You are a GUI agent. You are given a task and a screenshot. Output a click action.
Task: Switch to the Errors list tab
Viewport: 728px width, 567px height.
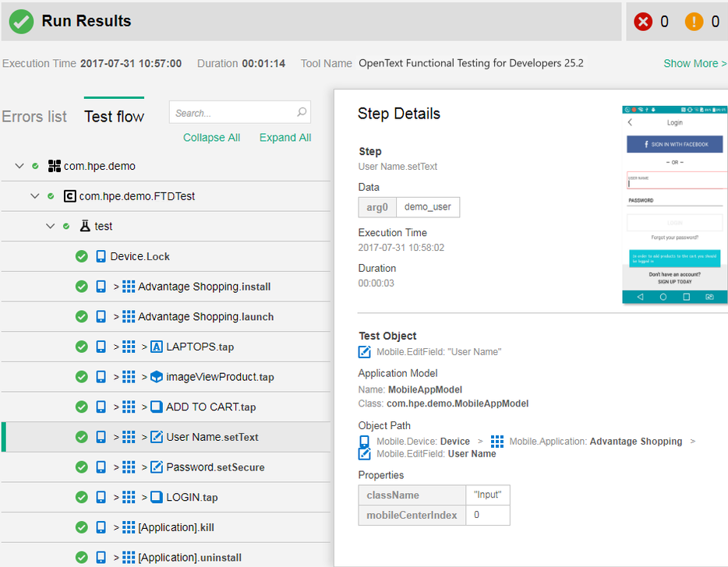click(x=34, y=117)
